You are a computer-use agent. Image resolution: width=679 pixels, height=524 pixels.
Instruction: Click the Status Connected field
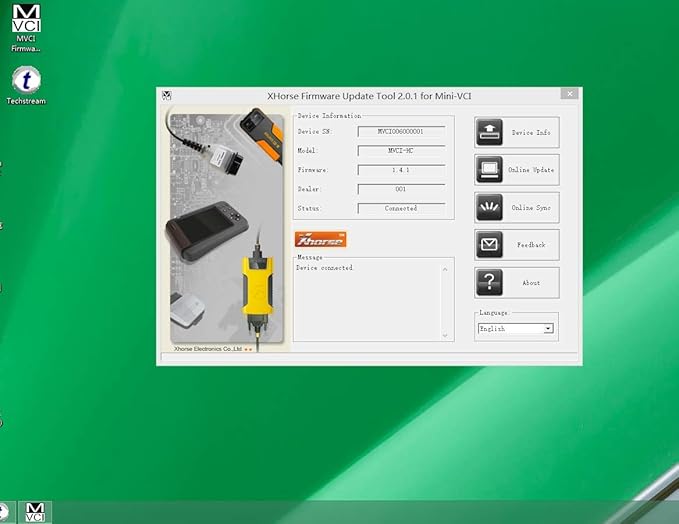point(400,208)
